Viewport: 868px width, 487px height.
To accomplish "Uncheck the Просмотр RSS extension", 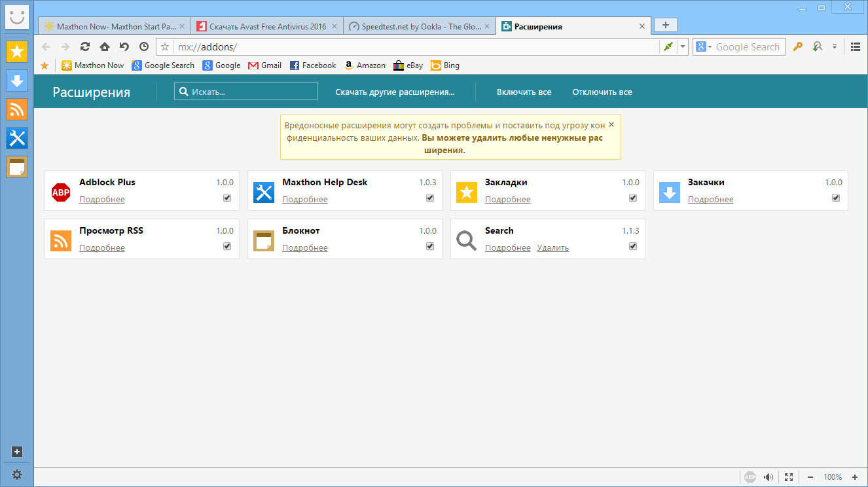I will point(227,246).
